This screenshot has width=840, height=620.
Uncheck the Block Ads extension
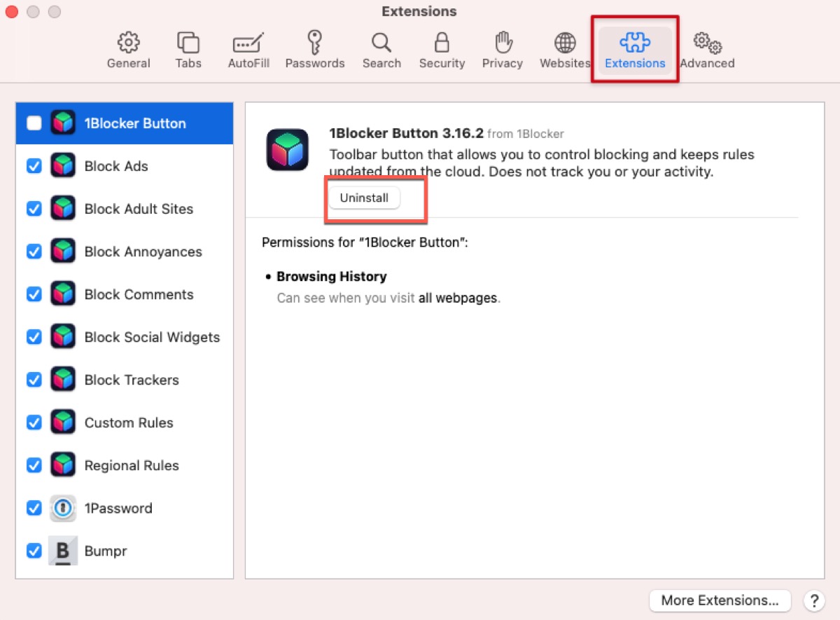34,166
